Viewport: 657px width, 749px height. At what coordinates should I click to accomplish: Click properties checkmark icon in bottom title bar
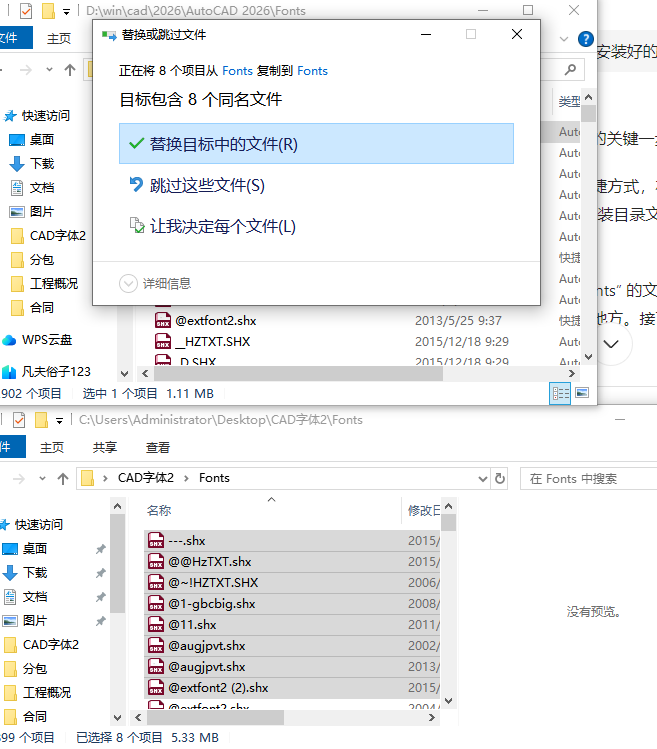coord(19,420)
